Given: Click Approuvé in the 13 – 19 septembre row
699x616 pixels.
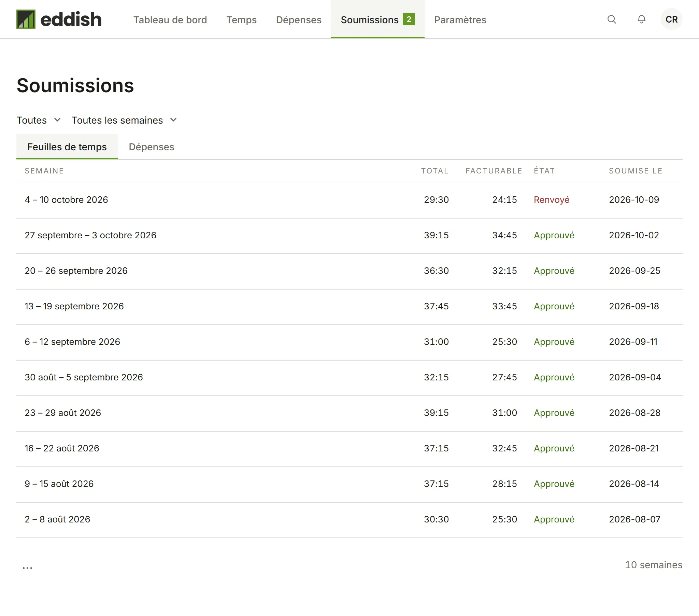Looking at the screenshot, I should tap(554, 307).
